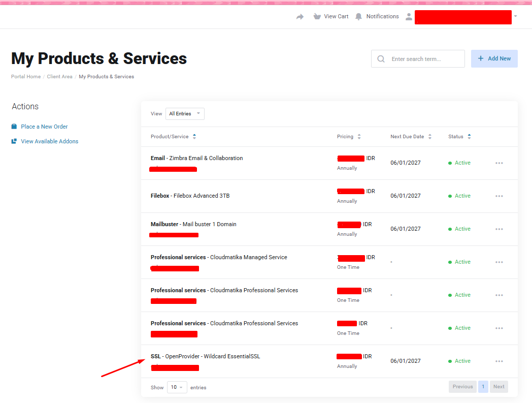Click the share arrow icon in top bar
Image resolution: width=532 pixels, height=403 pixels.
point(300,17)
